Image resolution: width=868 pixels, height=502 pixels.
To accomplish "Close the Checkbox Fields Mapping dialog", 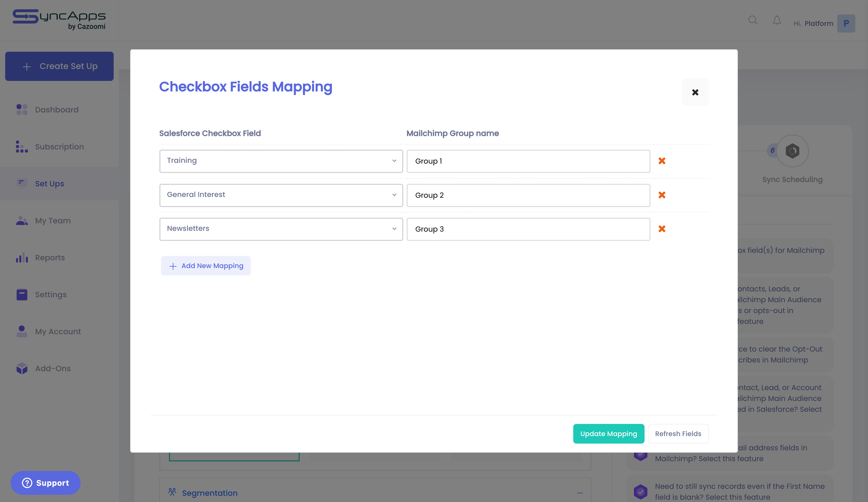I will pos(695,92).
